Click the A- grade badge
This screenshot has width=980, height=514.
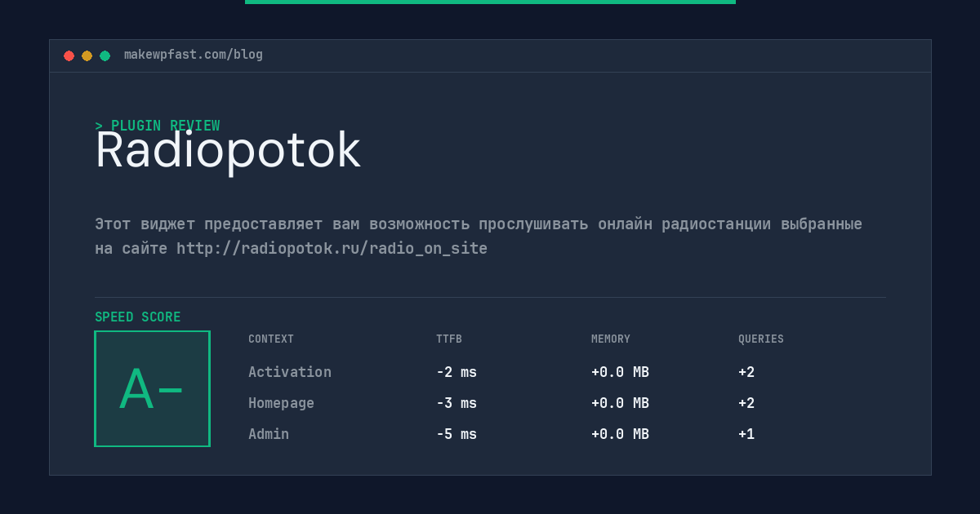pyautogui.click(x=152, y=388)
